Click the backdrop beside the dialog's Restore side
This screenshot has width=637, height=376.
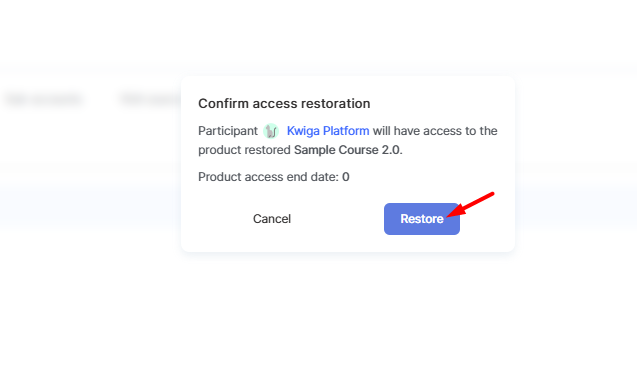point(576,162)
